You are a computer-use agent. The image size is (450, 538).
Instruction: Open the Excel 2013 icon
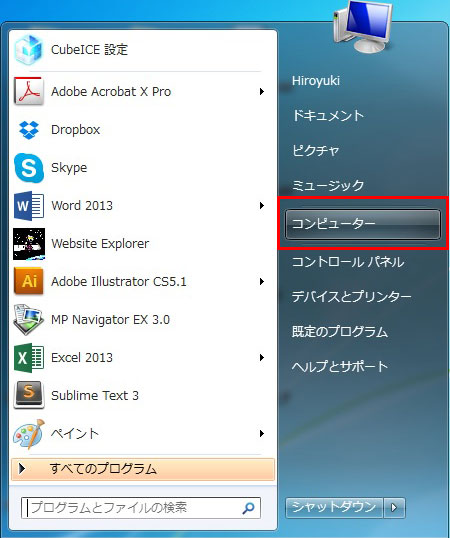coord(29,358)
